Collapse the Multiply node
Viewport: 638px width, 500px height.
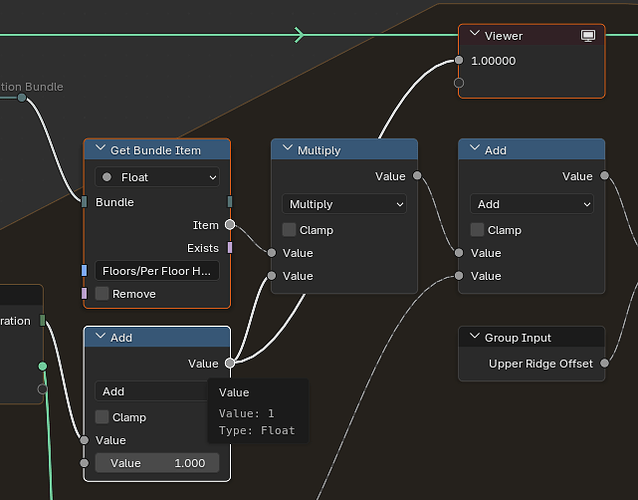click(287, 148)
